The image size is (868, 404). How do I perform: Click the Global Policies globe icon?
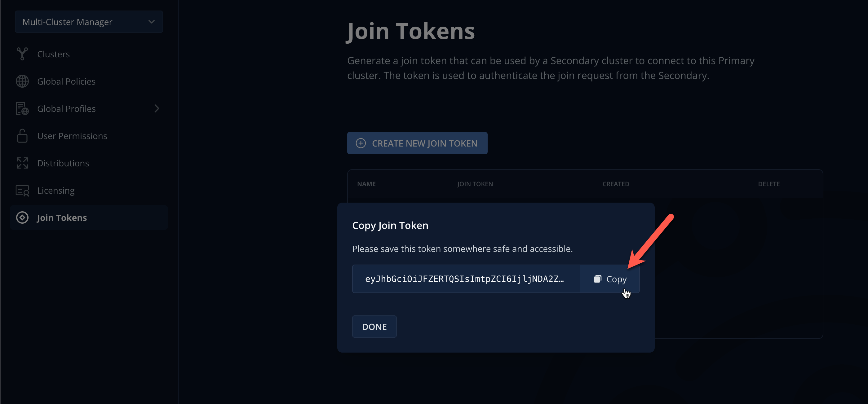point(22,81)
